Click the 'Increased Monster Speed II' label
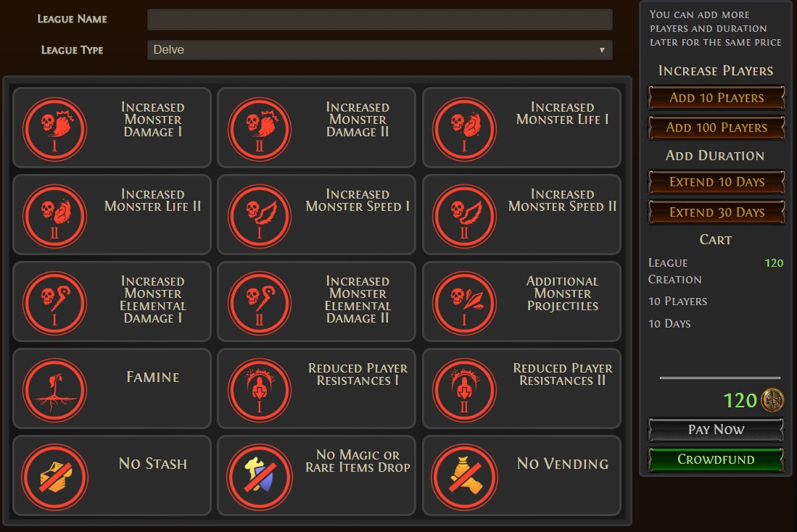This screenshot has width=797, height=532. pos(562,200)
